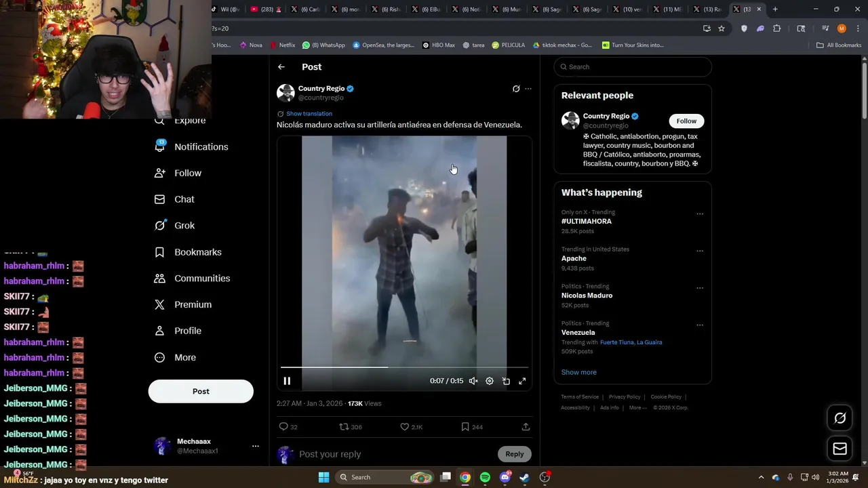Click Show translation on the tweet
The width and height of the screenshot is (868, 488).
(309, 114)
